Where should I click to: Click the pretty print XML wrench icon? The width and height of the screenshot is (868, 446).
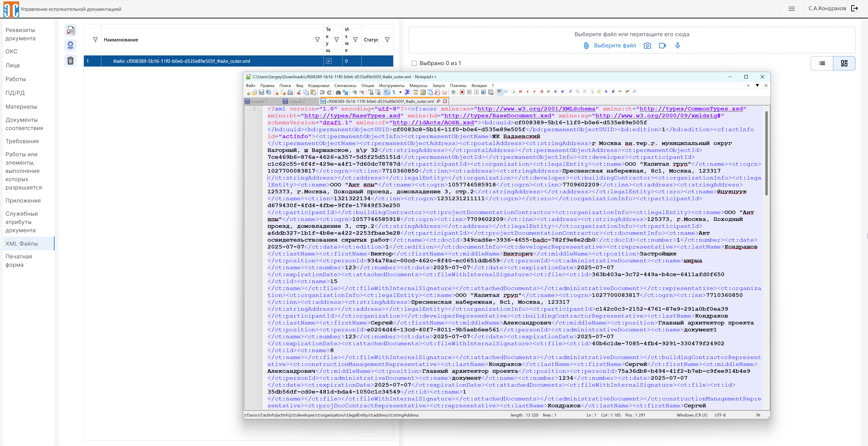coord(635,92)
